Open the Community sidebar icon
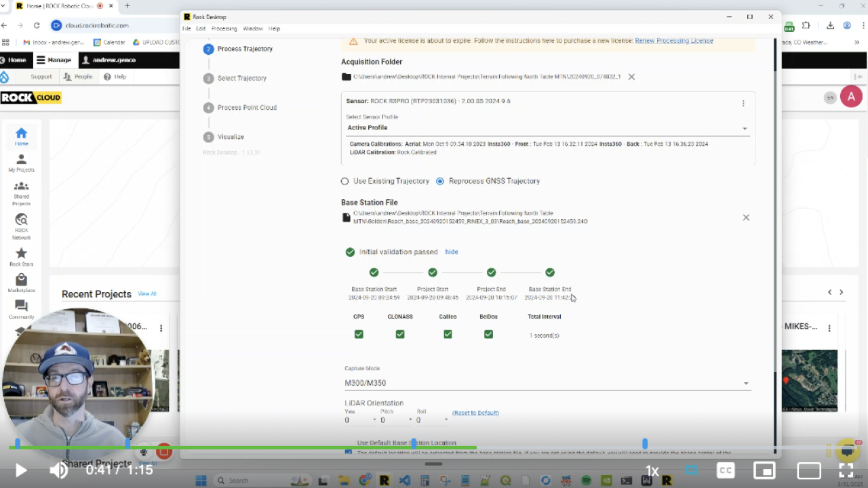Screen dimensions: 868x488 [21, 308]
